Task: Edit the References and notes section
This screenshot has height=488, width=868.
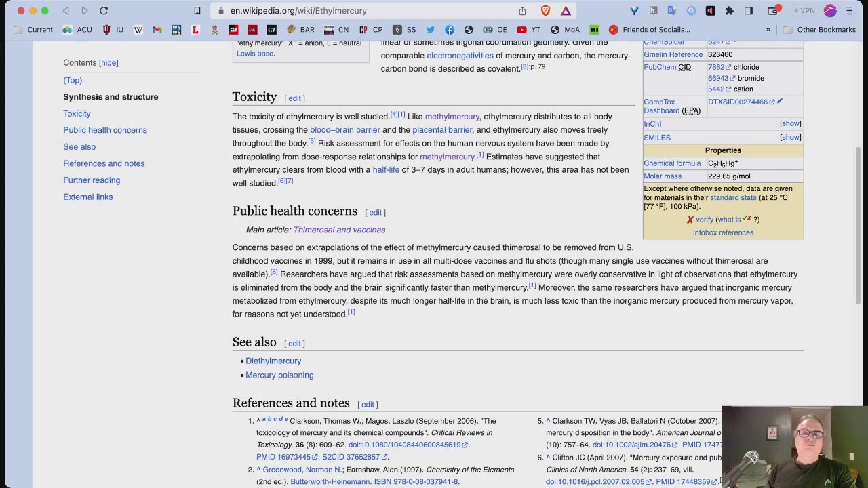Action: pyautogui.click(x=368, y=405)
